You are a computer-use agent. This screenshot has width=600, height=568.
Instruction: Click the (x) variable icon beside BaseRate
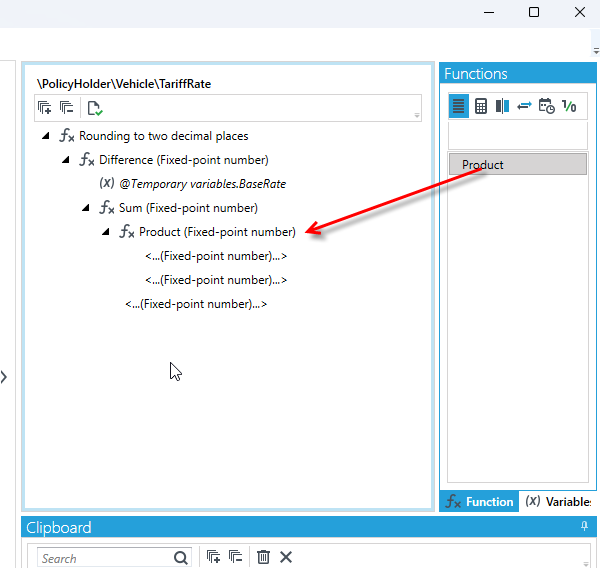click(x=107, y=183)
